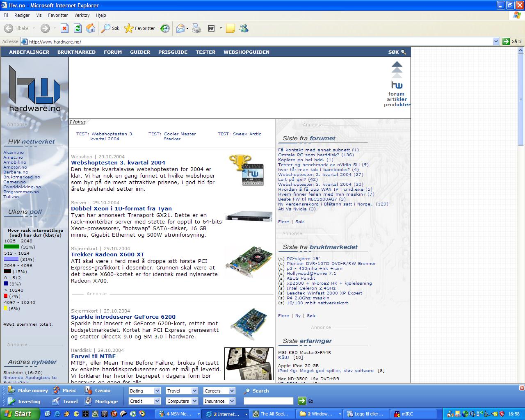Open the Sparkle introduserer GeForce 6200 article

click(123, 317)
